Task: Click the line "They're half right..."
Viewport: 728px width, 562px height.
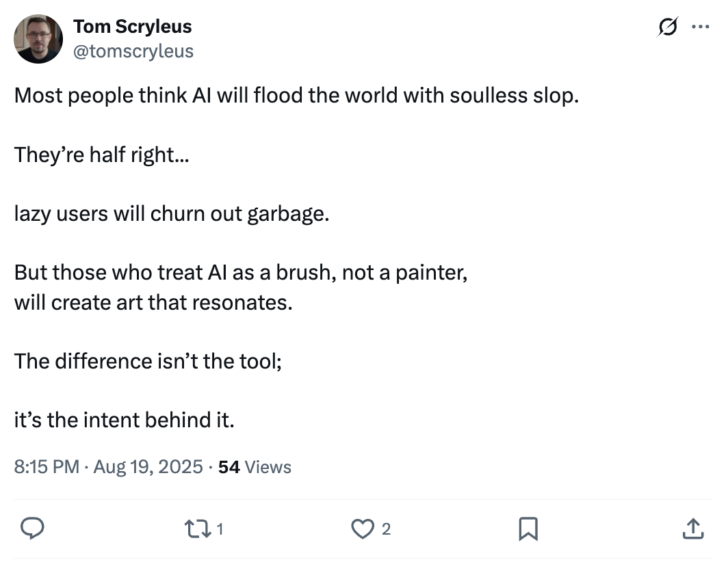Action: pos(101,155)
